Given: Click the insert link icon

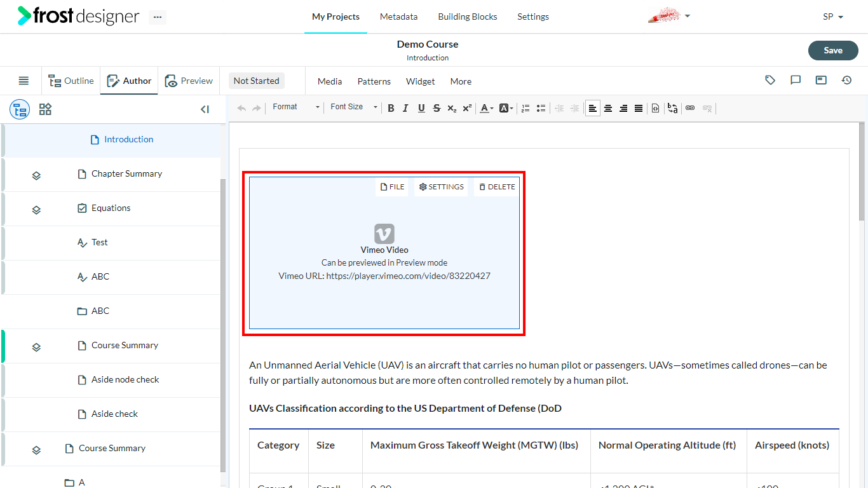Looking at the screenshot, I should tap(690, 108).
